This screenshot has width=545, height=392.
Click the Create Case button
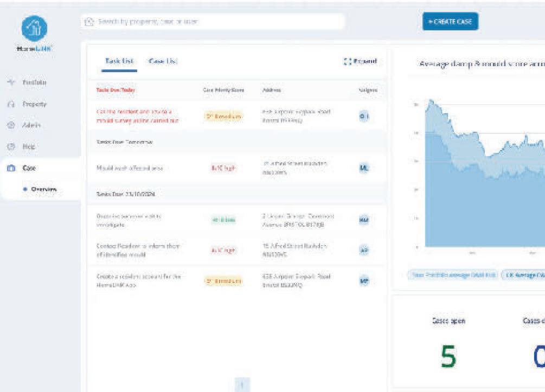[x=450, y=22]
